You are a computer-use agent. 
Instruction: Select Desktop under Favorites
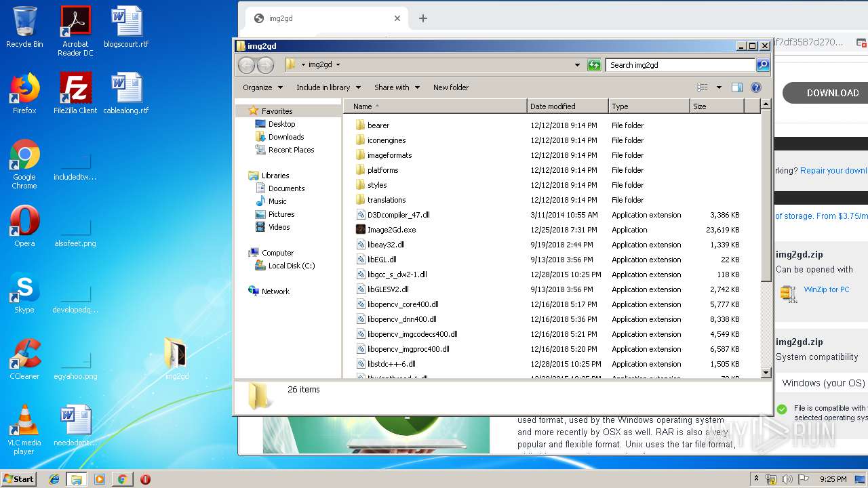click(x=281, y=124)
